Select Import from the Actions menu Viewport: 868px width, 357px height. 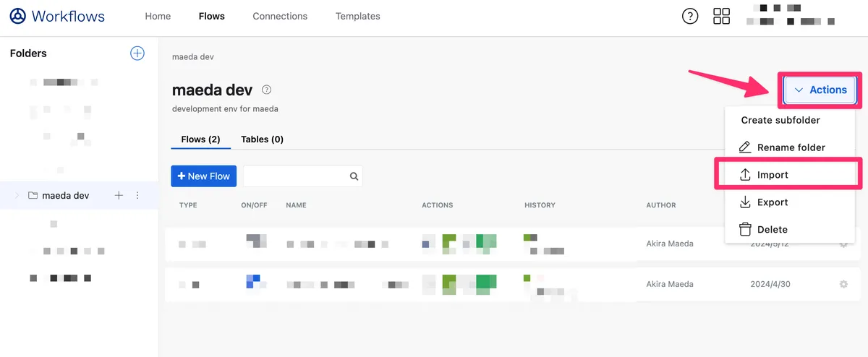772,175
